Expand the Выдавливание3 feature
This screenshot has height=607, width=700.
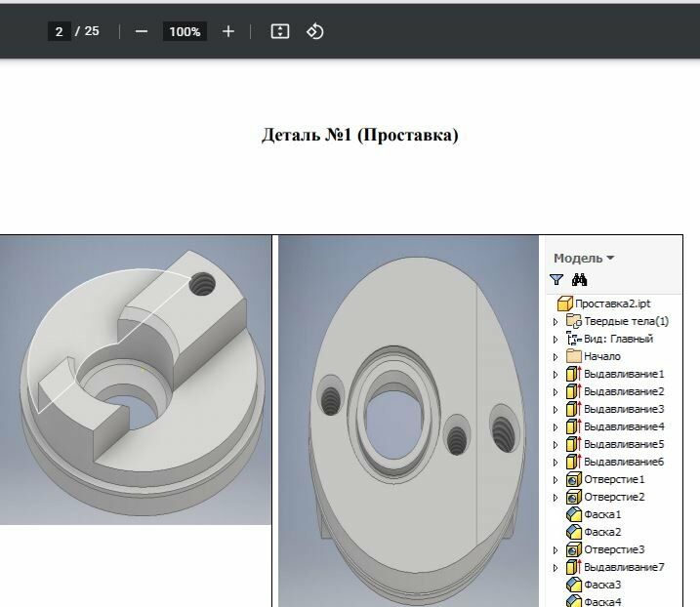[556, 409]
